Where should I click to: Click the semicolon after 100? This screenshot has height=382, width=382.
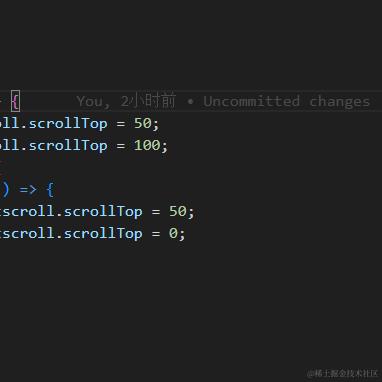tap(165, 147)
